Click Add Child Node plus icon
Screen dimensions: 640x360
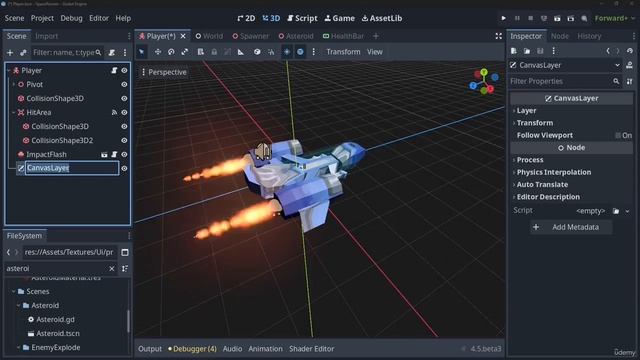[10, 52]
